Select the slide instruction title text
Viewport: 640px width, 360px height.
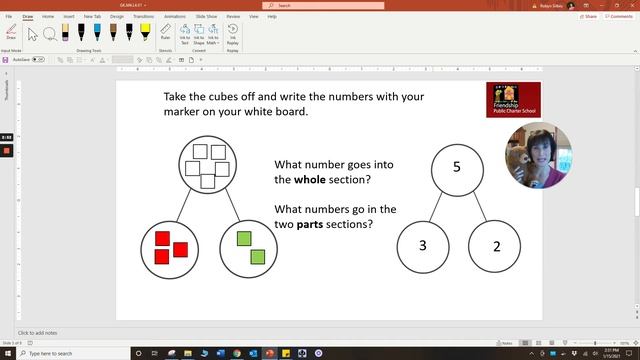point(293,104)
